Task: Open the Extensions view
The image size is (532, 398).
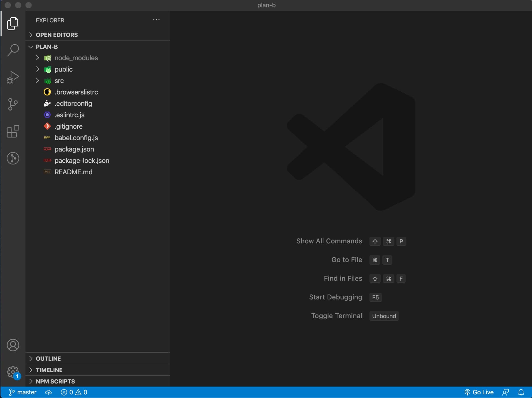Action: [x=13, y=131]
